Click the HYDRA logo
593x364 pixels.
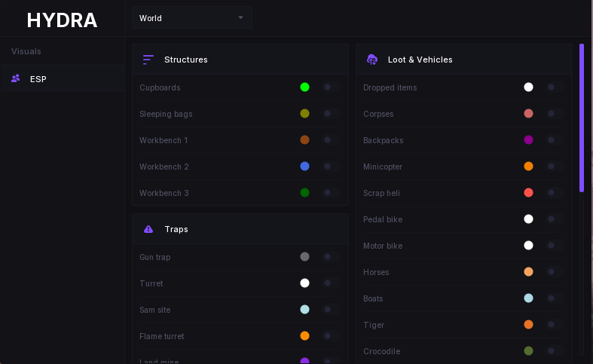[62, 20]
